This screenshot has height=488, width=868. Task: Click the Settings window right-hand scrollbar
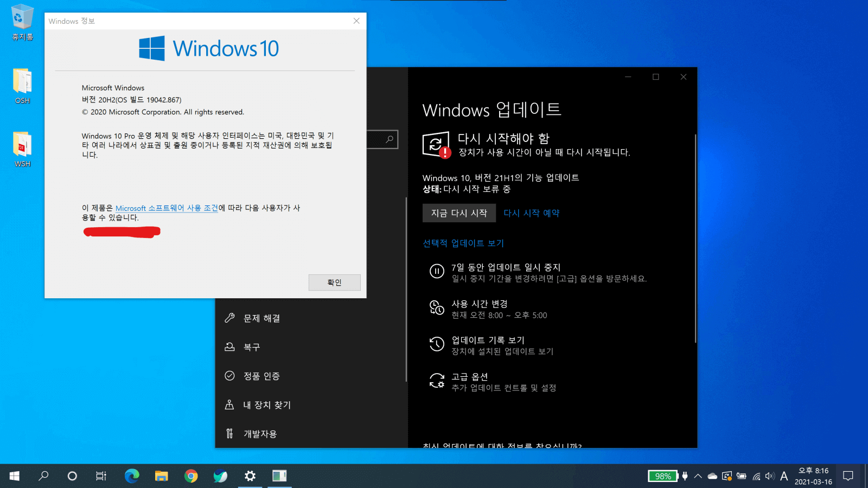695,239
